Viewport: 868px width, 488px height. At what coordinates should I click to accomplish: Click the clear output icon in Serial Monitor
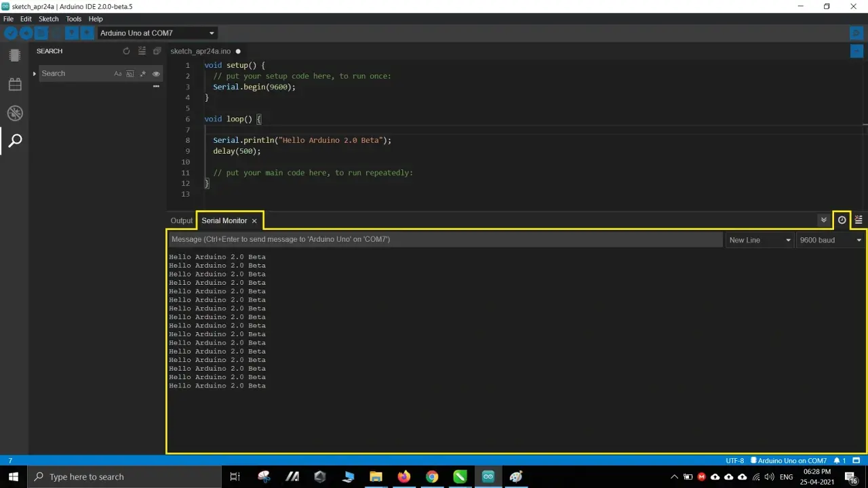(x=859, y=220)
